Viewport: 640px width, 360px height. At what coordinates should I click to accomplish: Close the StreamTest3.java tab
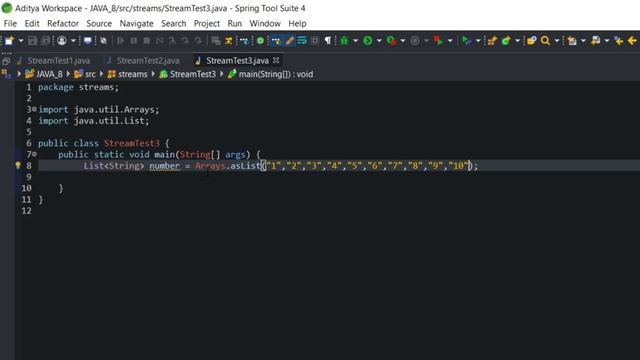276,60
